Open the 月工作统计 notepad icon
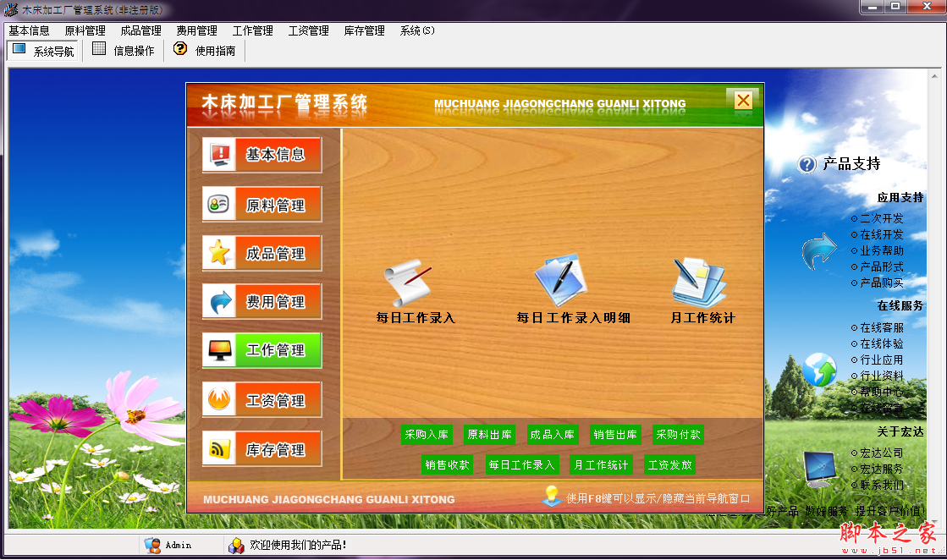Viewport: 947px width, 560px height. coord(698,283)
